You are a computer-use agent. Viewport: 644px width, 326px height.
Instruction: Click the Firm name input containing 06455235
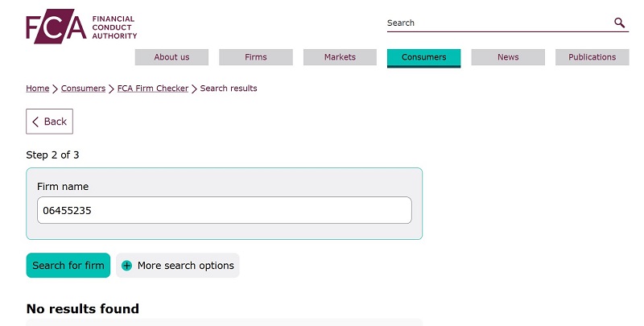[x=224, y=210]
